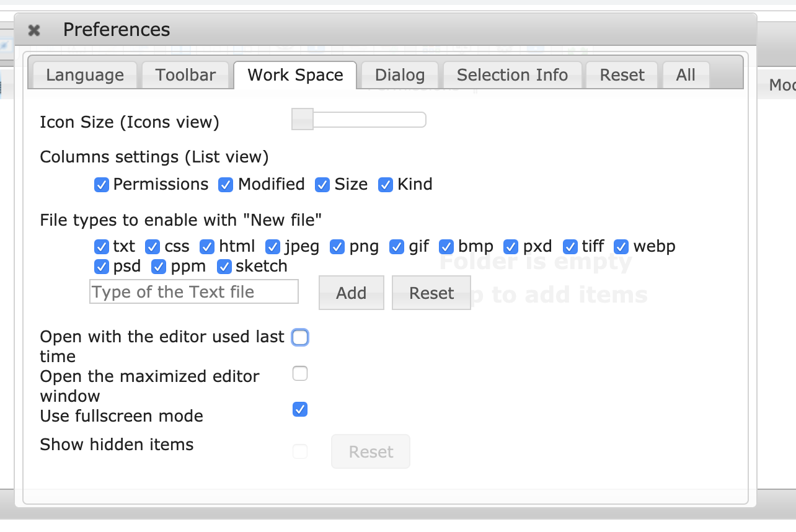
Task: Open the Selection Info tab
Action: tap(512, 74)
